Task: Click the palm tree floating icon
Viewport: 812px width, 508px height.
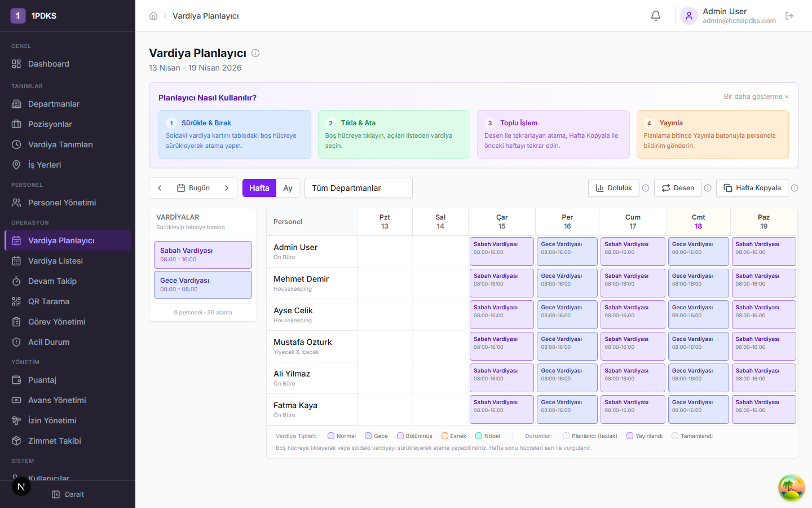Action: coord(791,488)
